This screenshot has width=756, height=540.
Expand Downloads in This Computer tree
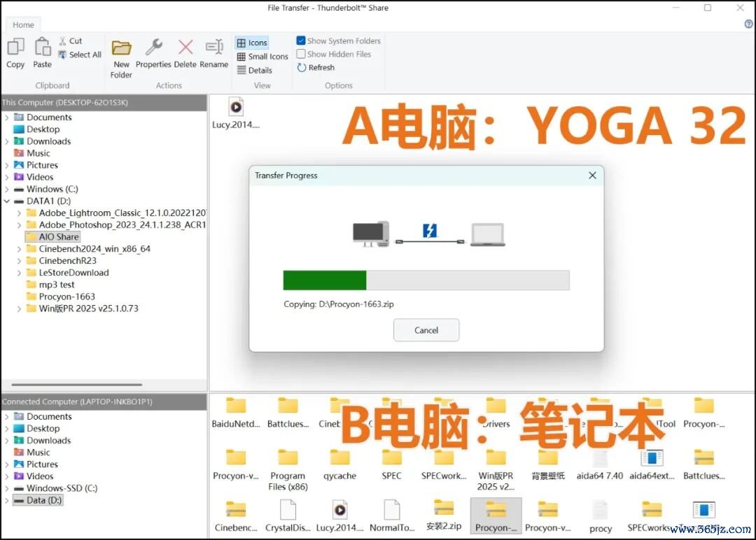(7, 141)
